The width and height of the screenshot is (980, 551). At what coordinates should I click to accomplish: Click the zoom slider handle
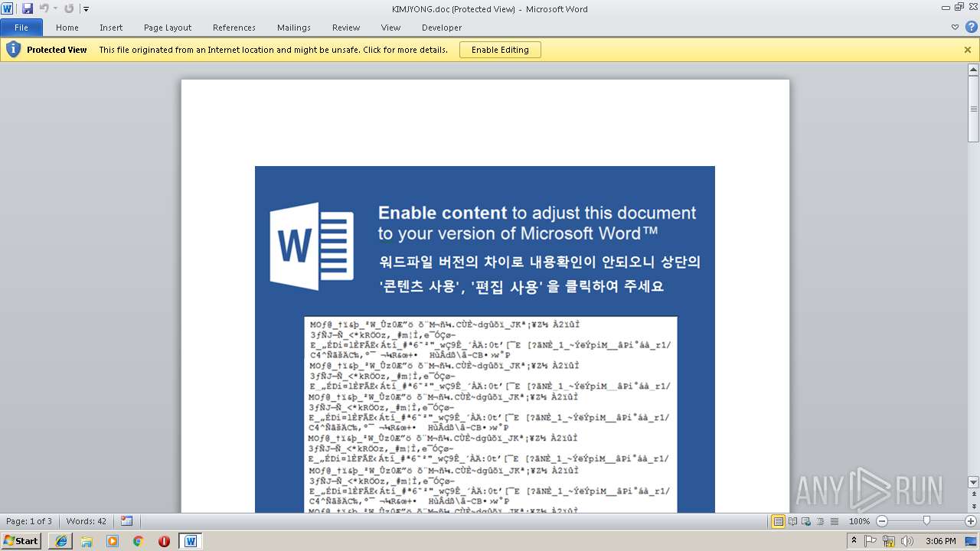(x=926, y=521)
